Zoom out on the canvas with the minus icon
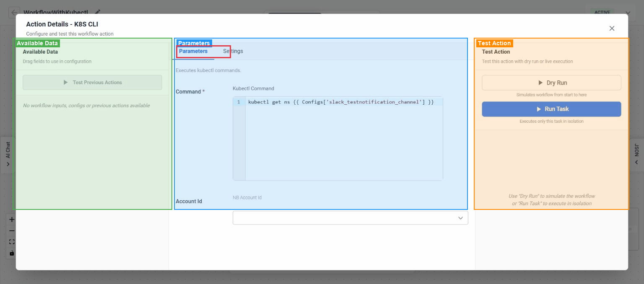The image size is (644, 284). [11, 230]
